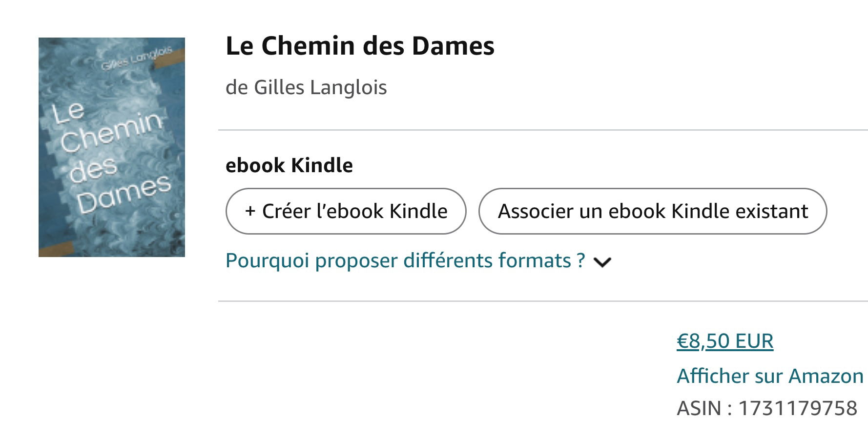
Task: Click the word Chemin on the cover image
Action: click(x=111, y=133)
